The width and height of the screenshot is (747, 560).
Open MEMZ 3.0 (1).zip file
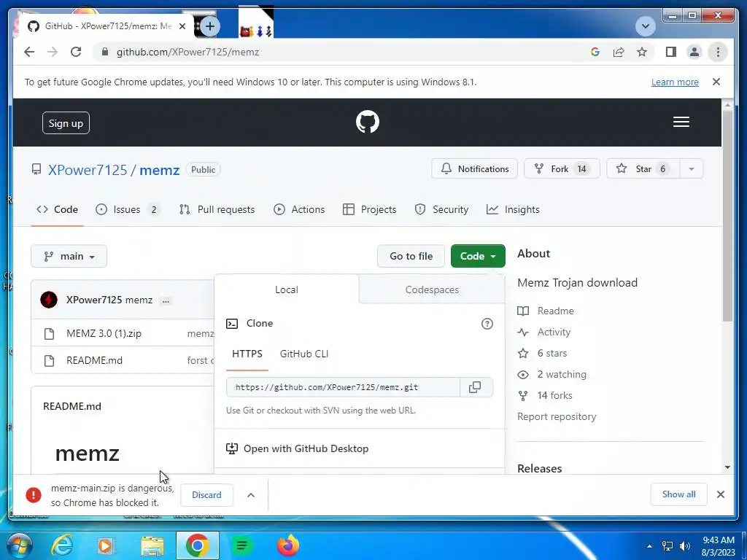[x=104, y=333]
